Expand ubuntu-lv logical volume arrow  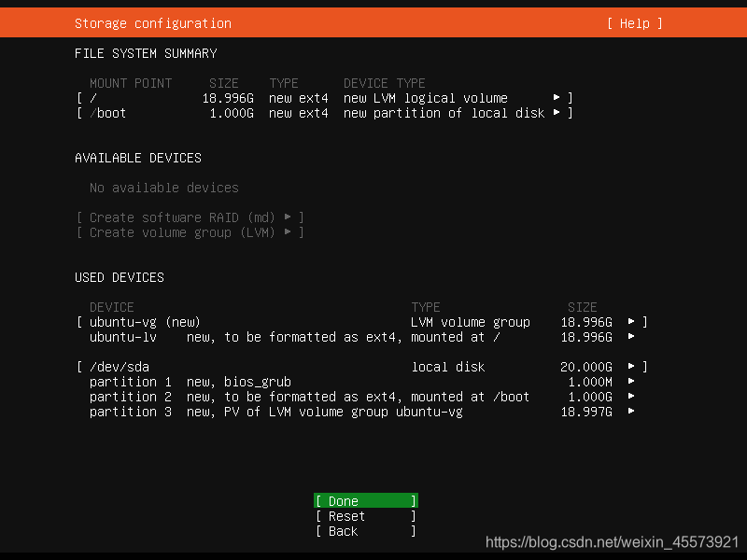[631, 337]
